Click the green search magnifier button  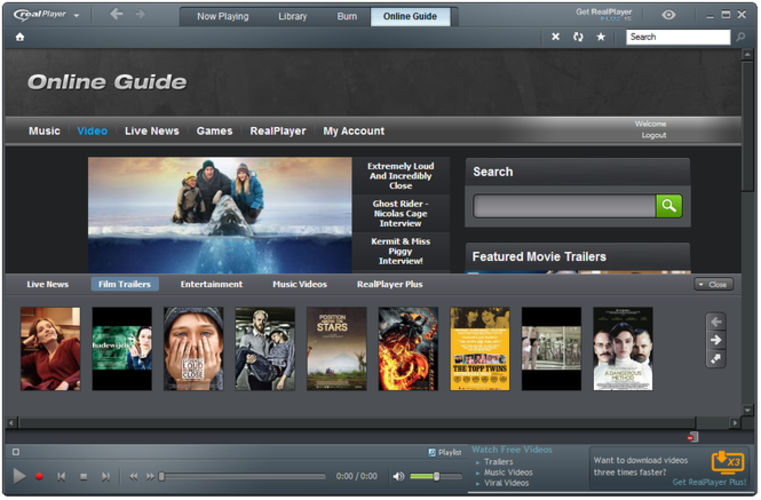tap(669, 206)
